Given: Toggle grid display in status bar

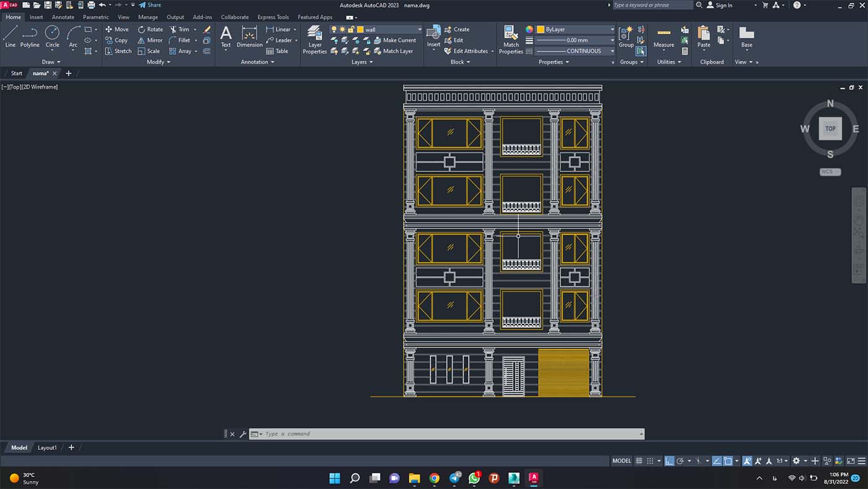Looking at the screenshot, I should [x=639, y=461].
